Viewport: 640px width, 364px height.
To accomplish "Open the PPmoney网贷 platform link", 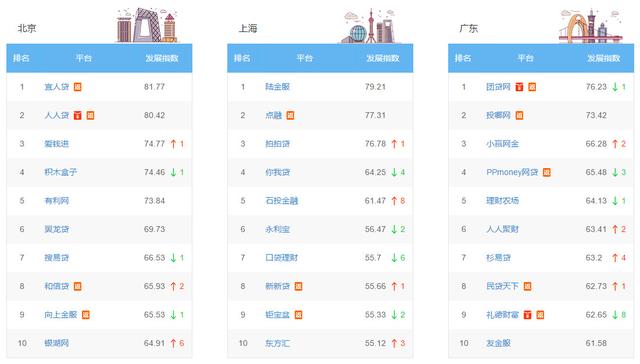I will (512, 172).
